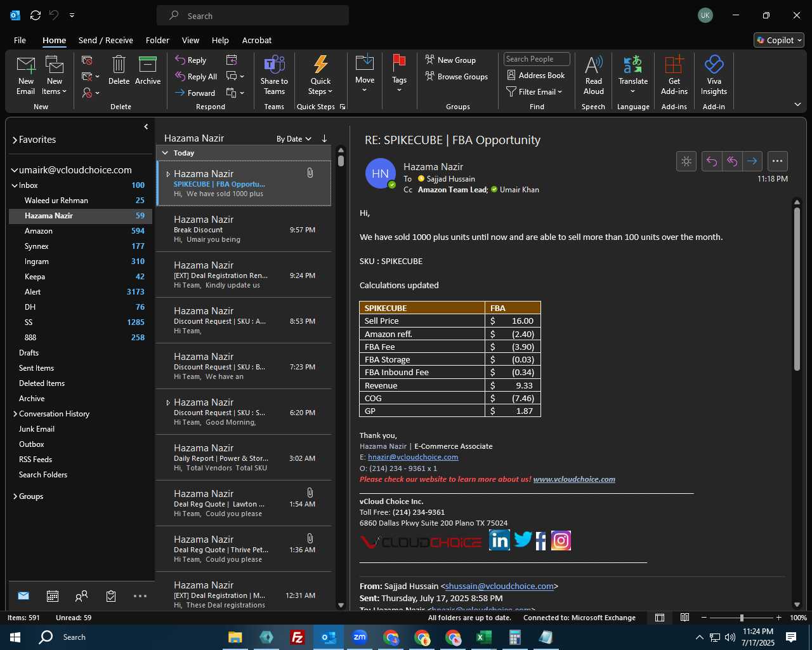Switch to the Folder tab
Image resolution: width=812 pixels, height=650 pixels.
click(x=157, y=40)
